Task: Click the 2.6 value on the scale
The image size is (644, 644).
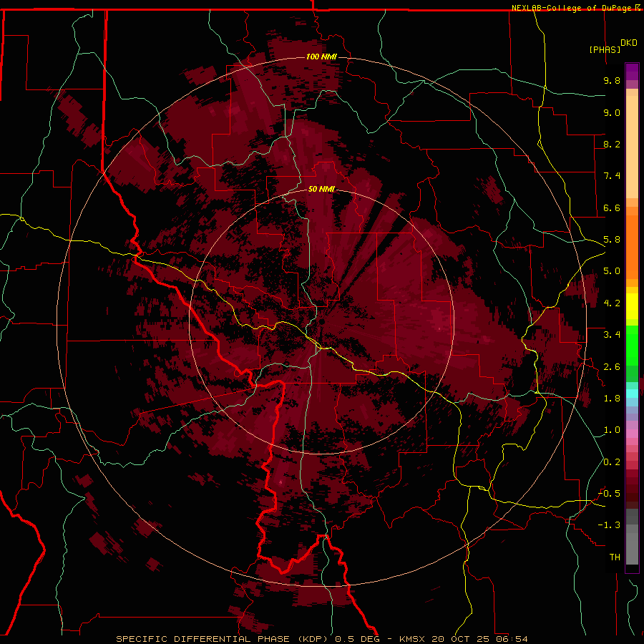Action: [x=612, y=367]
